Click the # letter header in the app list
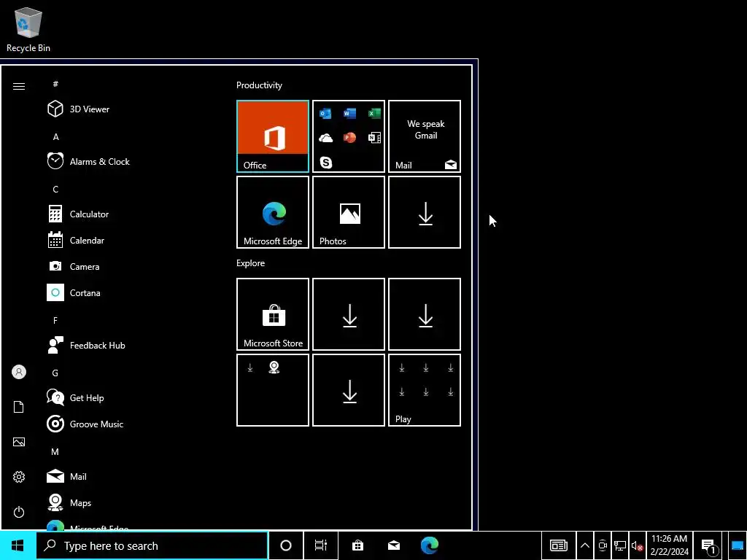747x560 pixels. coord(55,84)
